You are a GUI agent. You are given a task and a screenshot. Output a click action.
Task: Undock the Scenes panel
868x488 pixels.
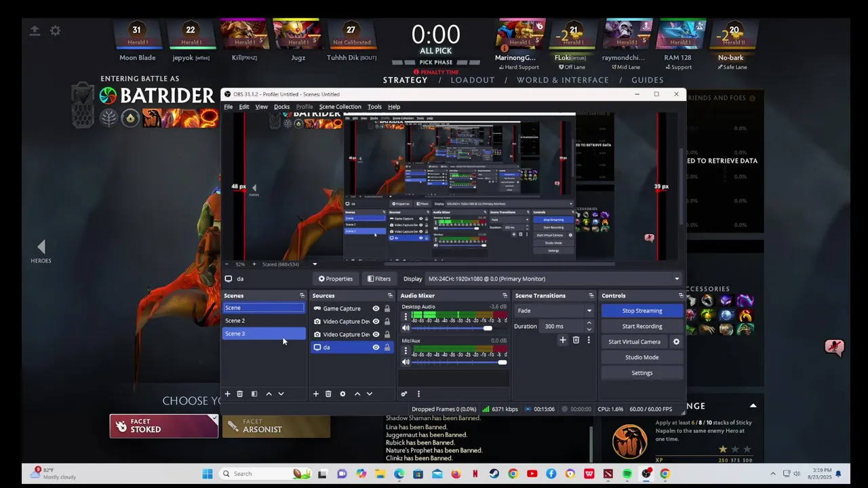tap(302, 296)
